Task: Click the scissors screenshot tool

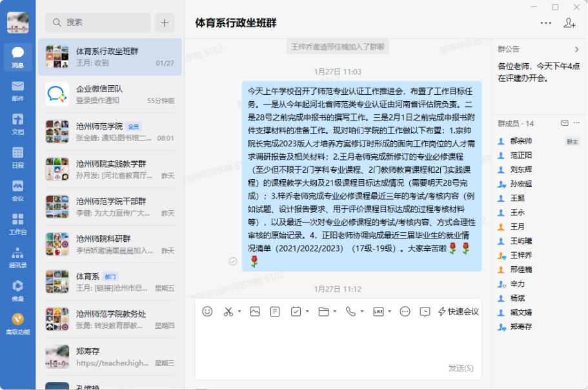Action: pyautogui.click(x=228, y=311)
